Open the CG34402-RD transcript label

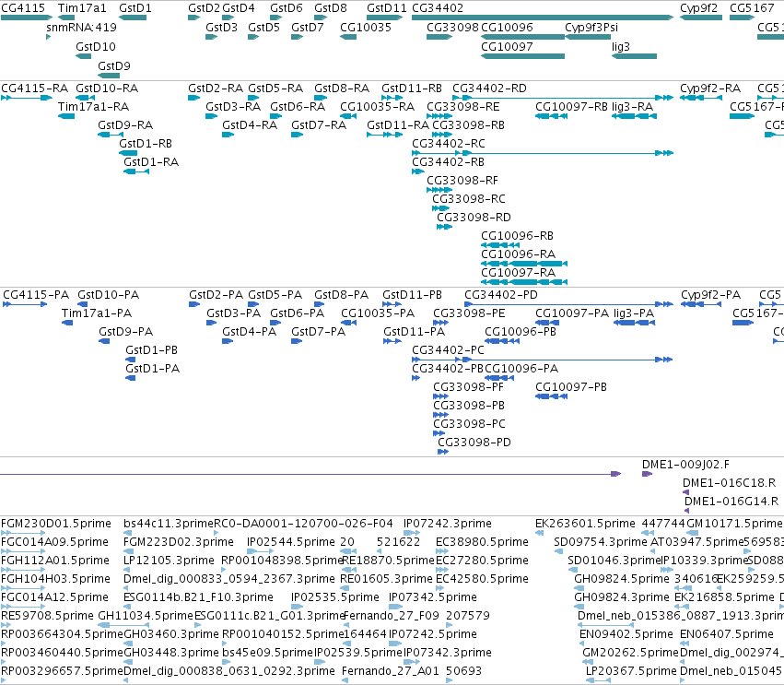tap(489, 89)
